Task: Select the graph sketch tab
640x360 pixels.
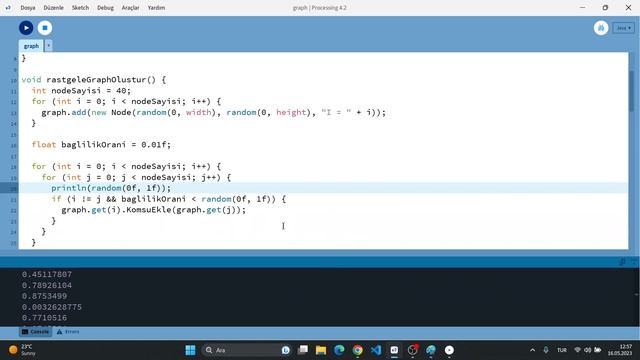Action: point(31,46)
